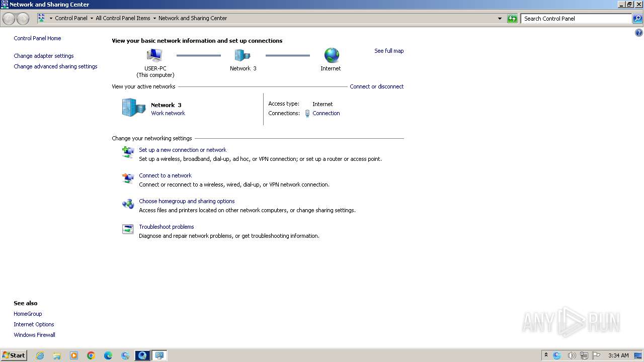
Task: Expand the dropdown arrow after Control Panel breadcrumb
Action: [x=92, y=19]
